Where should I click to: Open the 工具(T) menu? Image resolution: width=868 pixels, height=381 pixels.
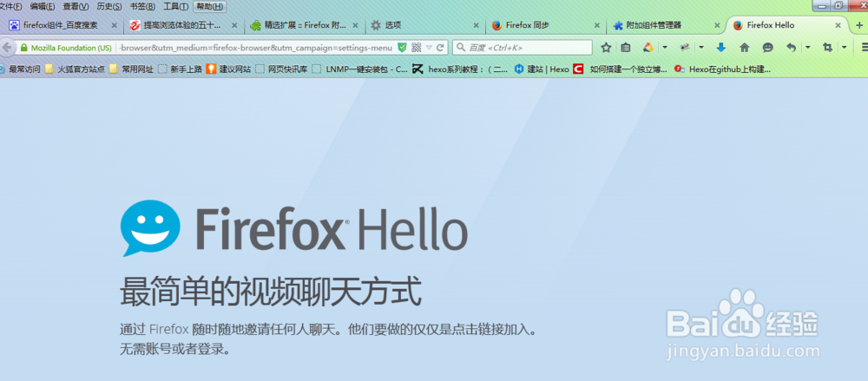point(175,7)
